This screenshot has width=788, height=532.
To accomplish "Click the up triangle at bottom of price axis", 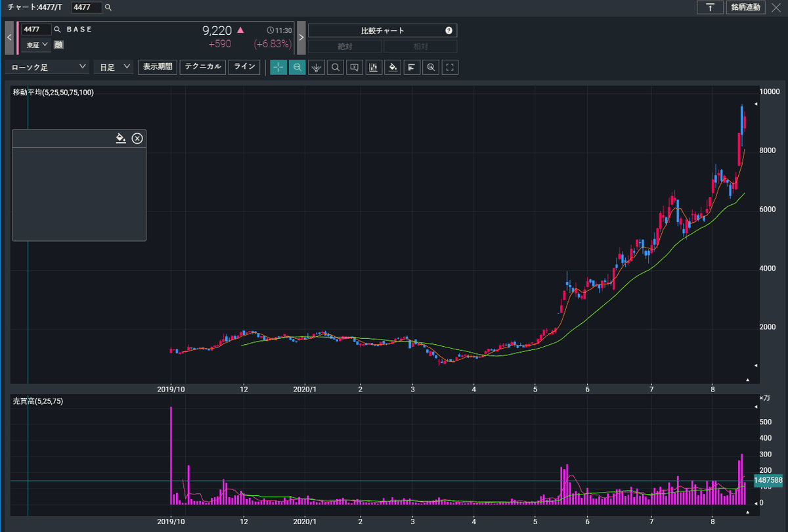I will tap(747, 380).
